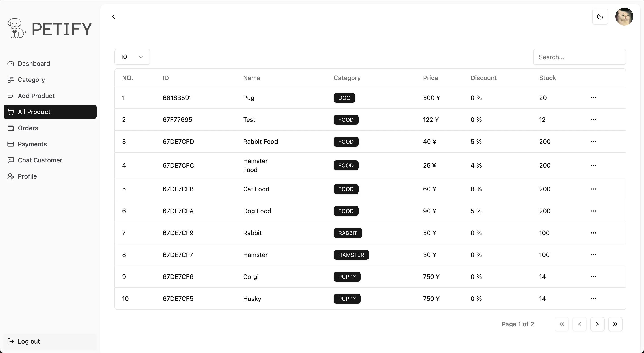The height and width of the screenshot is (353, 644).
Task: Click the Orders wallet icon
Action: [x=11, y=128]
